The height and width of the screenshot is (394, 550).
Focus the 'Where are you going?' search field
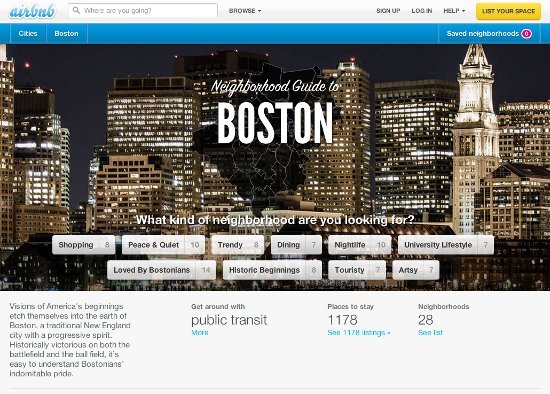(143, 11)
